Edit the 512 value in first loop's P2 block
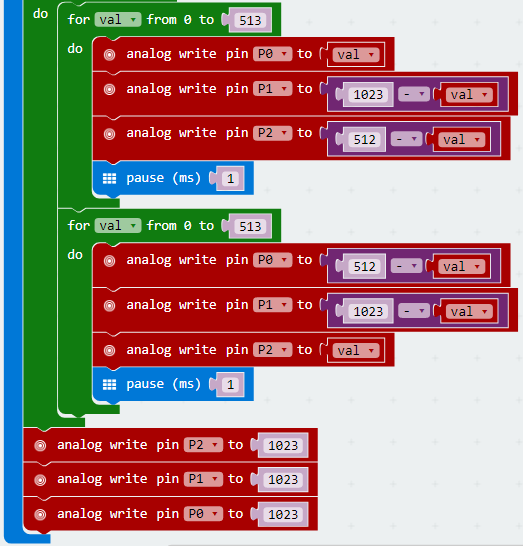Screen dimensions: 523x546 [364, 140]
